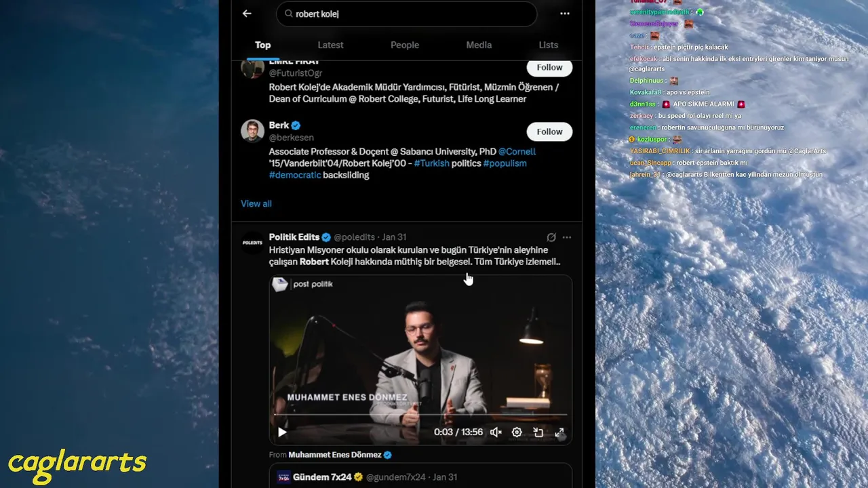Click the 0:03 / 13:56 time display
The image size is (868, 488).
458,432
